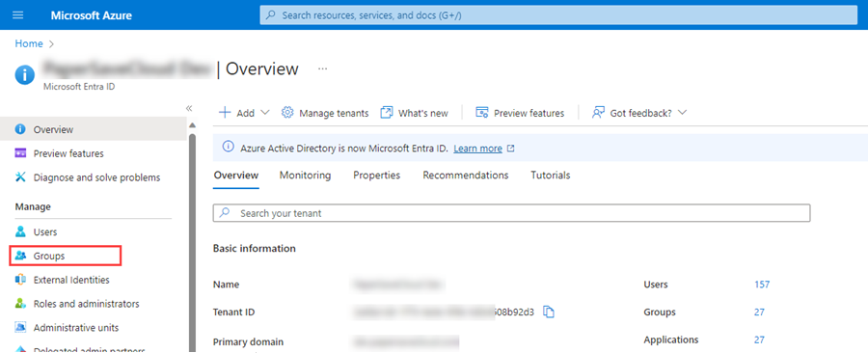Image resolution: width=868 pixels, height=353 pixels.
Task: Collapse the sidebar with double chevron
Action: tap(189, 108)
